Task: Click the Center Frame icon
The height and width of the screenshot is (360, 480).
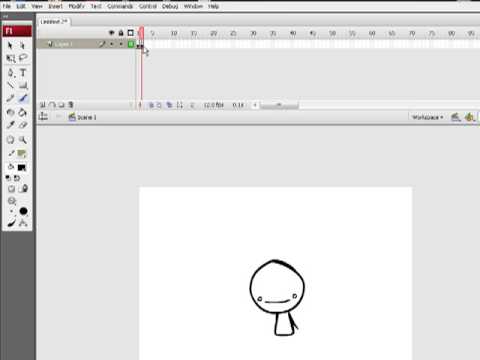Action: click(140, 105)
